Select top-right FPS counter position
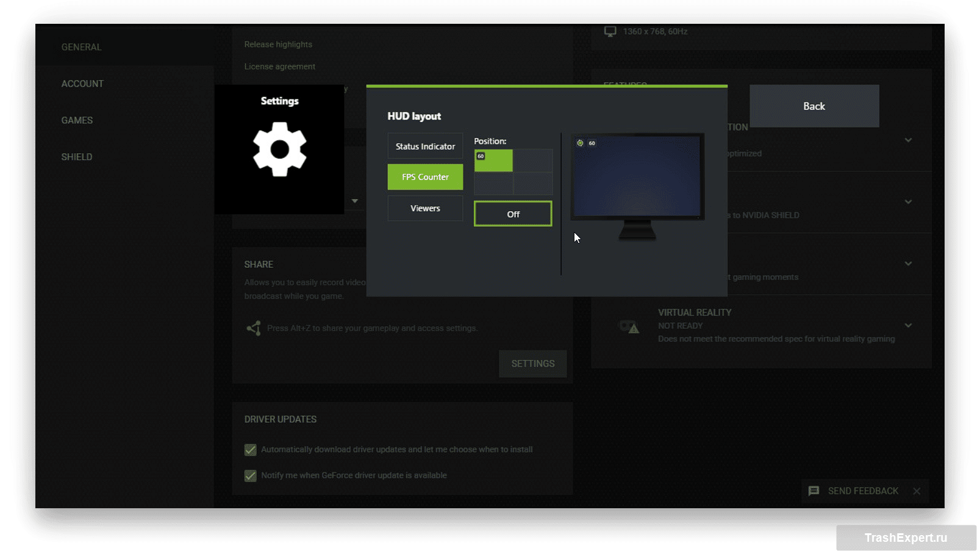The image size is (980, 554). (x=533, y=160)
